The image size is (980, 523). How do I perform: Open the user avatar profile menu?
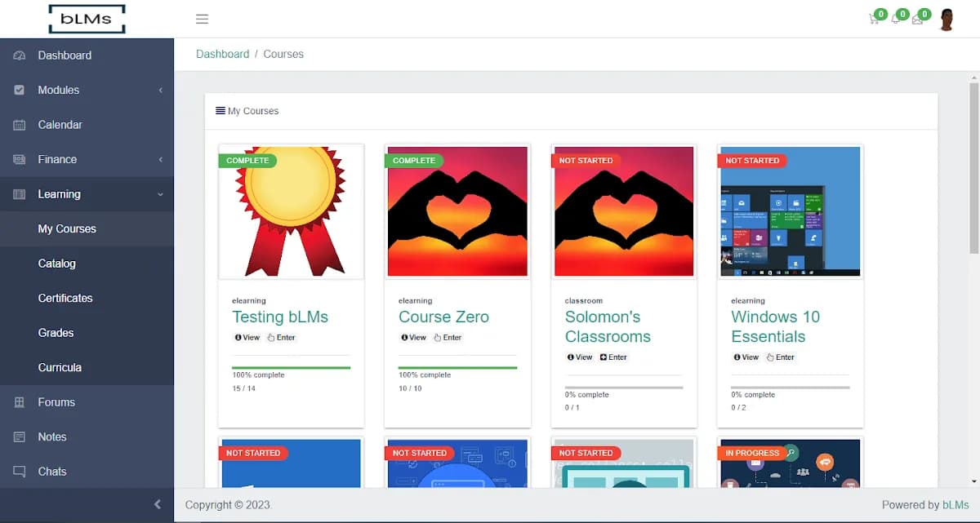[x=947, y=20]
